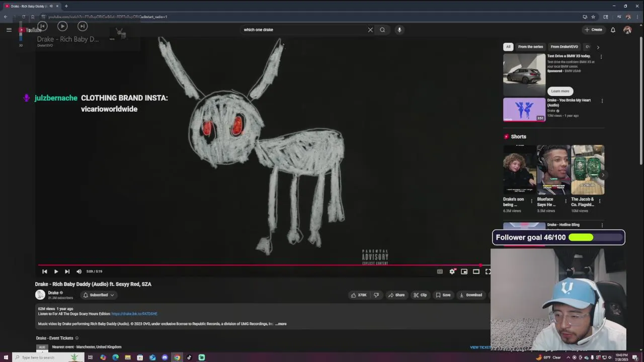Save the video to a playlist
The height and width of the screenshot is (362, 644).
(x=443, y=295)
